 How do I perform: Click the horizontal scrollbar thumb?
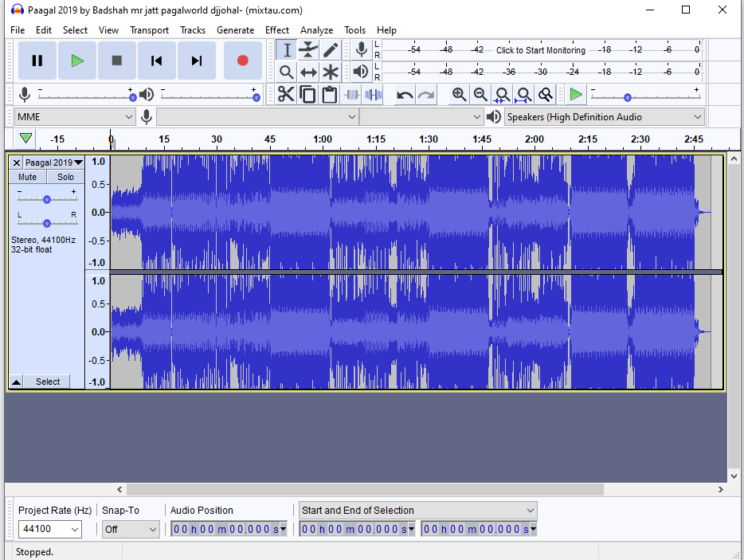point(366,489)
